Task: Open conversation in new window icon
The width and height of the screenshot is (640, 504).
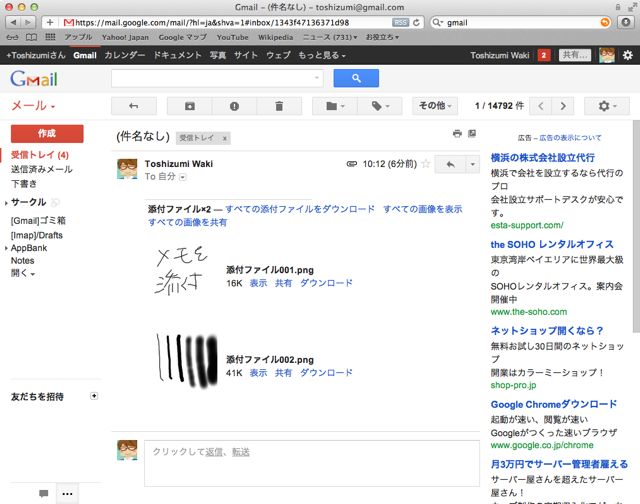Action: pyautogui.click(x=472, y=133)
